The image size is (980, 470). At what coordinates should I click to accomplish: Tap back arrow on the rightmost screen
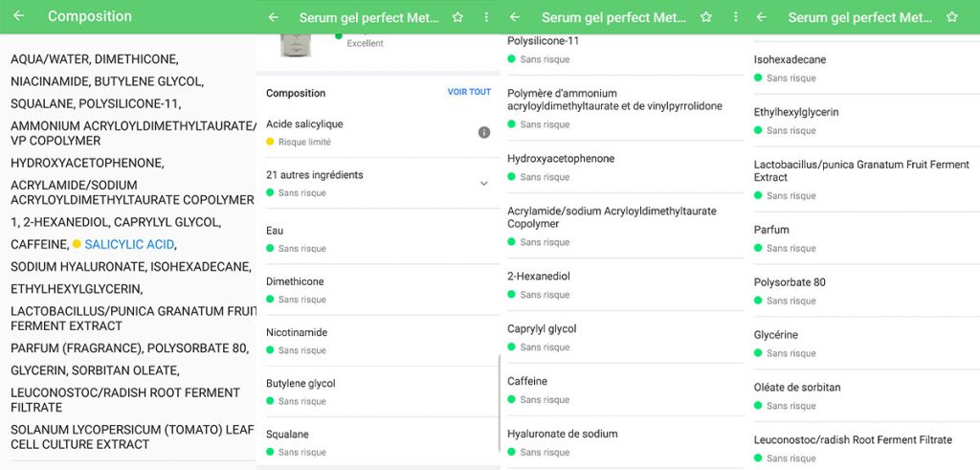(x=761, y=17)
